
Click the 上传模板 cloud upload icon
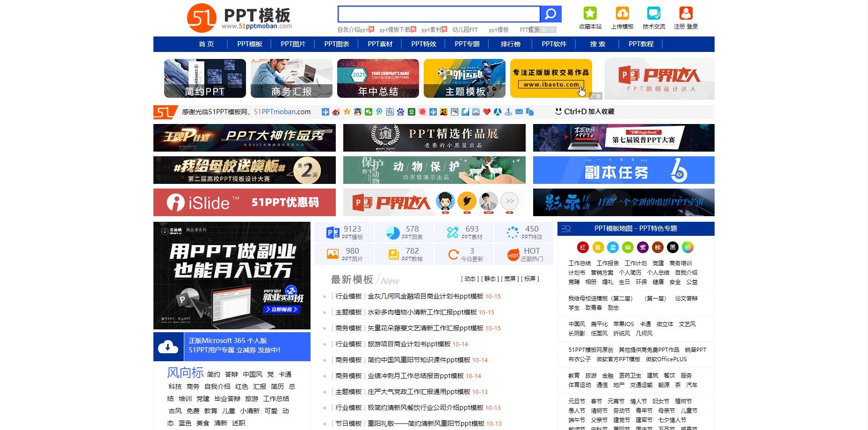tap(622, 14)
